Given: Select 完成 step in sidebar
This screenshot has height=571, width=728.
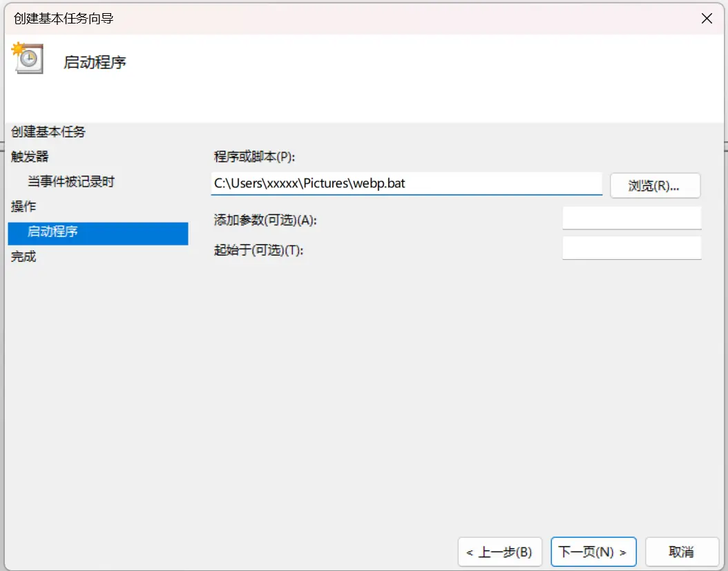Looking at the screenshot, I should pos(23,256).
